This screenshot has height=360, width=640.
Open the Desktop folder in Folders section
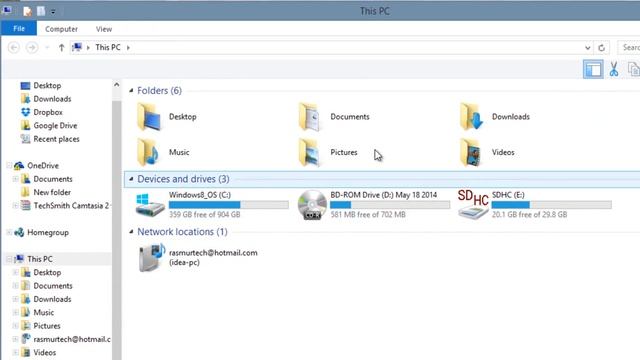tap(167, 117)
